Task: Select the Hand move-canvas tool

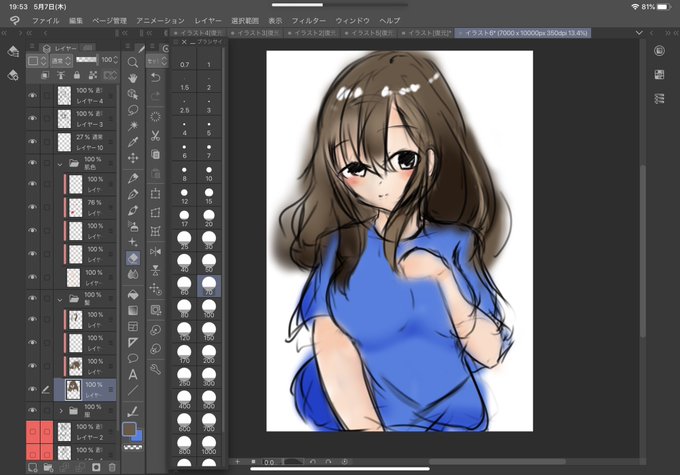Action: click(x=133, y=78)
